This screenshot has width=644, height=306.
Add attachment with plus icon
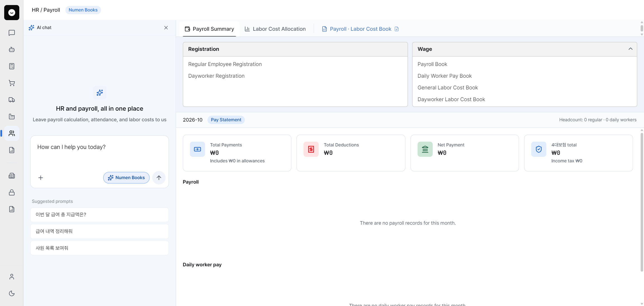point(41,178)
